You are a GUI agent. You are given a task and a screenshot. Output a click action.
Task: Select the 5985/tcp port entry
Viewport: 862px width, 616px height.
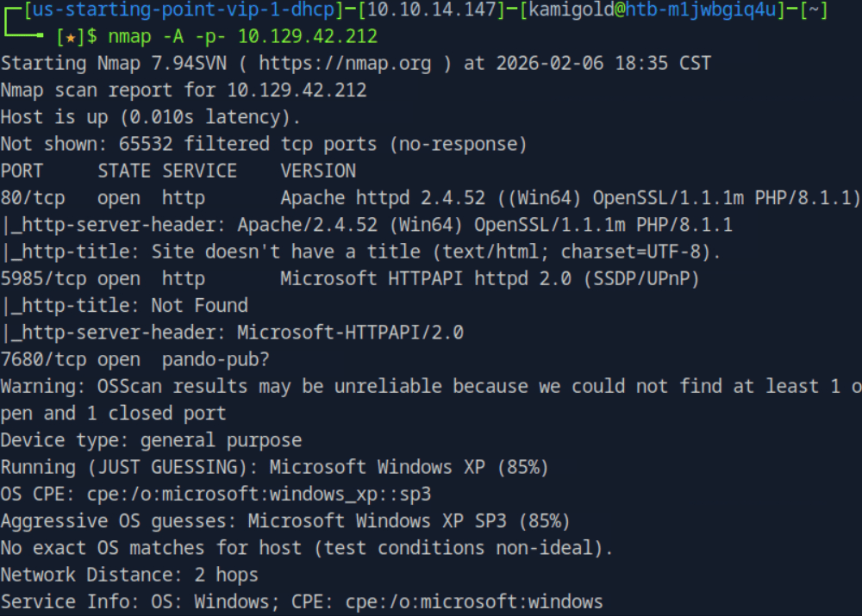tap(43, 278)
